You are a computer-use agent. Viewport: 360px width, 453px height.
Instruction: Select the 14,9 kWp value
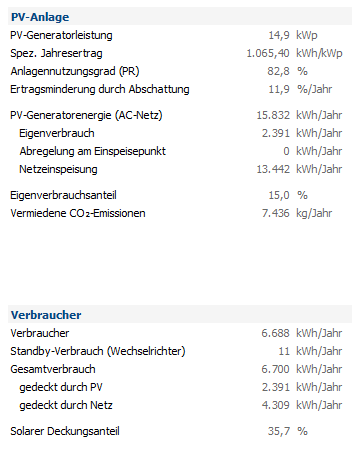(293, 35)
